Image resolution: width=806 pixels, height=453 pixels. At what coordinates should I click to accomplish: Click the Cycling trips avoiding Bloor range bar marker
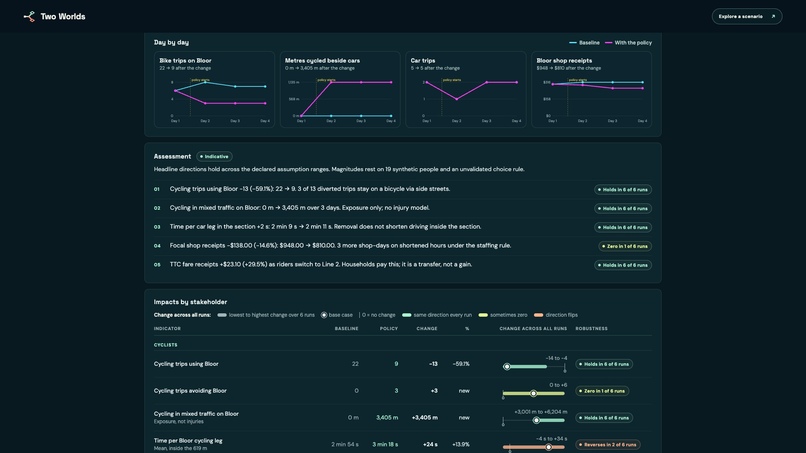(x=534, y=393)
